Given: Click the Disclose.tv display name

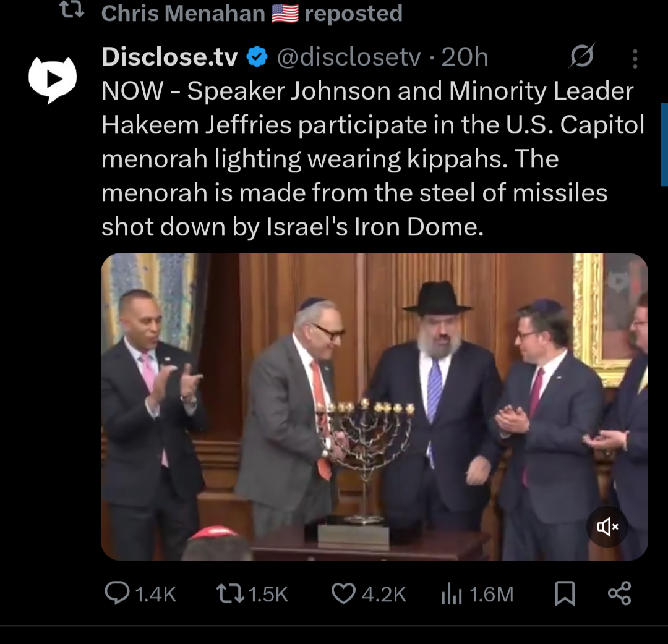Looking at the screenshot, I should tap(169, 57).
